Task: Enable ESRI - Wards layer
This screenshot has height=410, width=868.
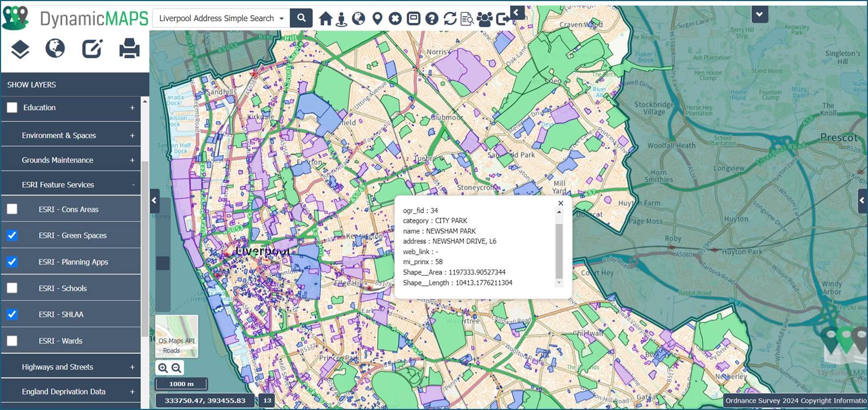Action: [x=12, y=341]
